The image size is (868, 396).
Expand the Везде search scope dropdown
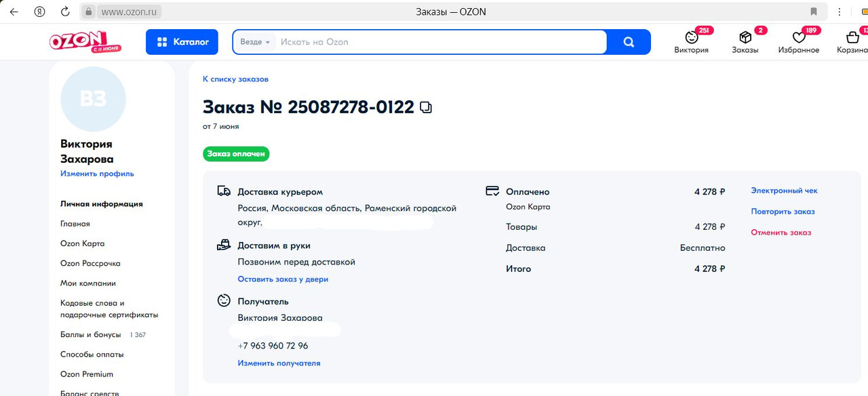tap(255, 42)
